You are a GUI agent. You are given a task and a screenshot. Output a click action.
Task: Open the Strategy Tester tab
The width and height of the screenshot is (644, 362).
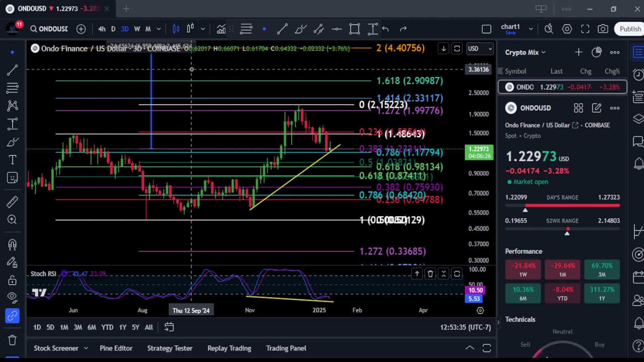[x=170, y=348]
